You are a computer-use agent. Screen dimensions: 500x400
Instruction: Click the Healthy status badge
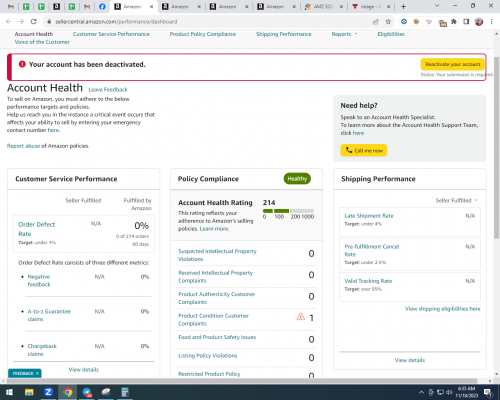(x=297, y=179)
